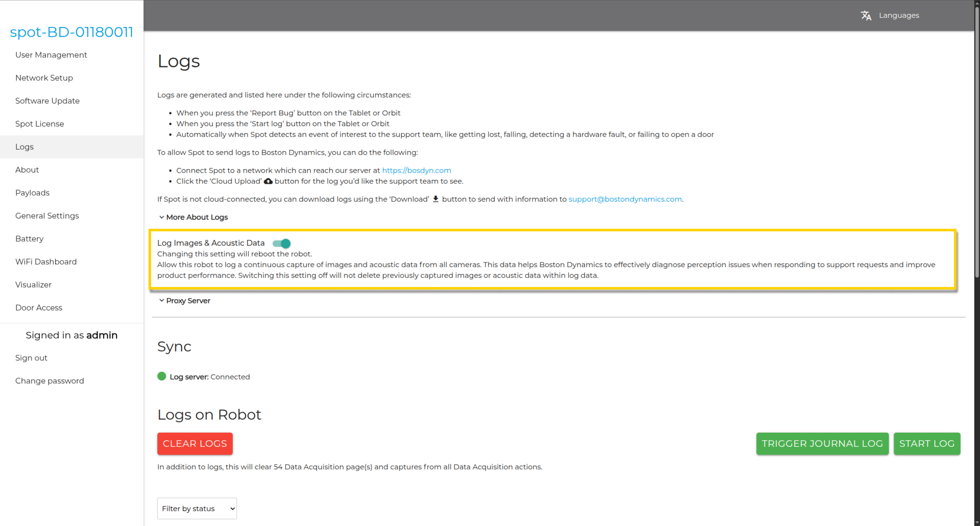
Task: Open the Filter by status dropdown
Action: (x=197, y=509)
